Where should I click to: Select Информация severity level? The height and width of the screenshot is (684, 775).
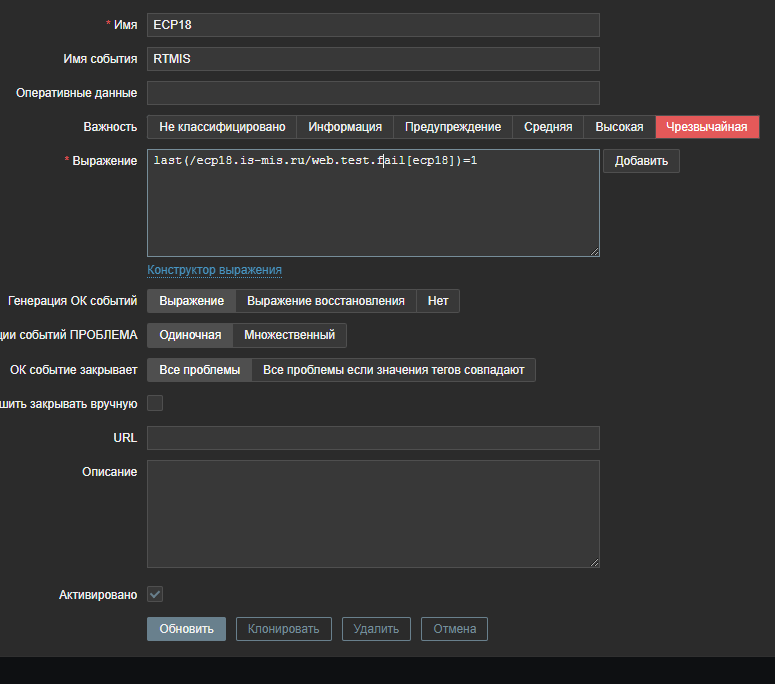[x=345, y=127]
